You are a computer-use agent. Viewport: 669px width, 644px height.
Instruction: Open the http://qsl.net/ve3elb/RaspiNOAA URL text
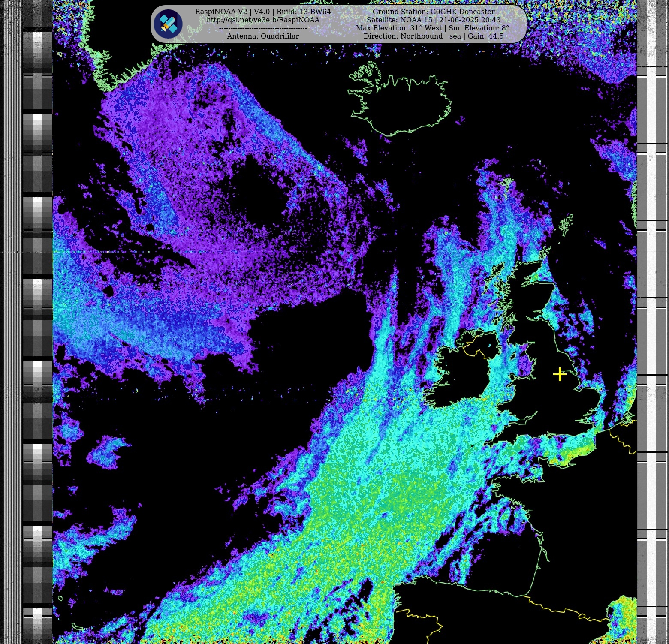coord(263,20)
